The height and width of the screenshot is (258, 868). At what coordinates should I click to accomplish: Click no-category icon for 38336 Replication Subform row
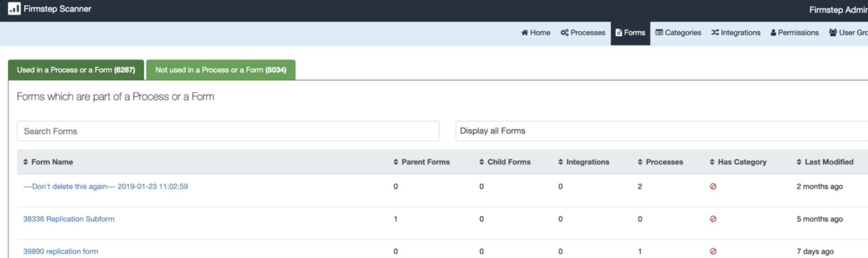coord(713,219)
